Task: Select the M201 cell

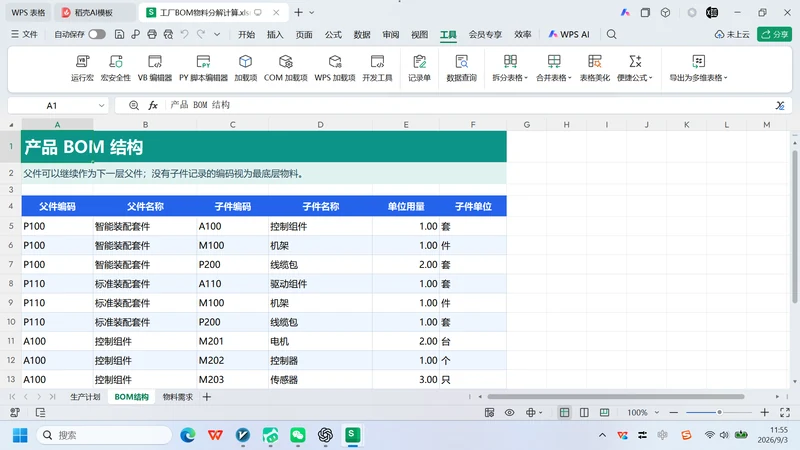Action: click(233, 341)
